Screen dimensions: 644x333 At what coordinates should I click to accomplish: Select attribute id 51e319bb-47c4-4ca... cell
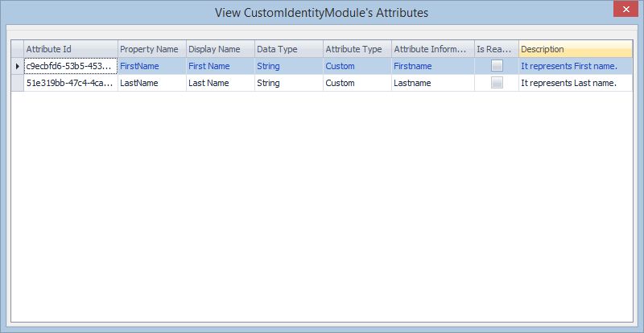pos(71,83)
